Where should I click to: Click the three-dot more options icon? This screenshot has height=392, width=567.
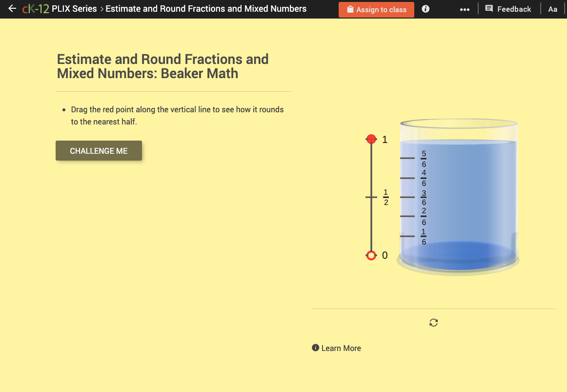(x=465, y=9)
